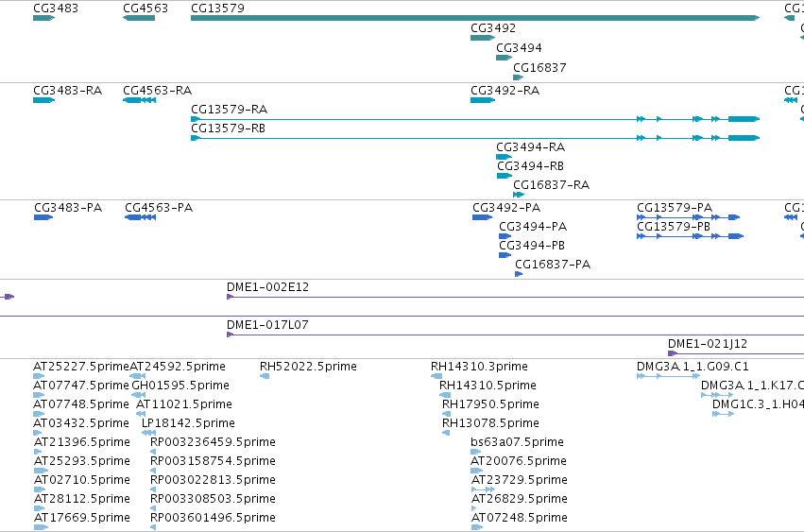
Task: Select EST AT07248.5prime label
Action: click(x=519, y=519)
